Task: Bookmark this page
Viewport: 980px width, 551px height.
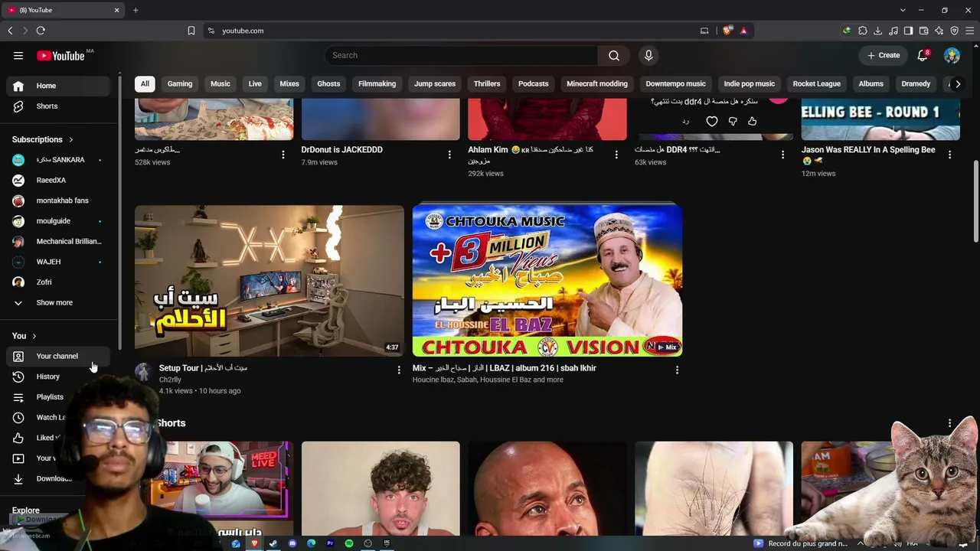Action: pos(191,31)
